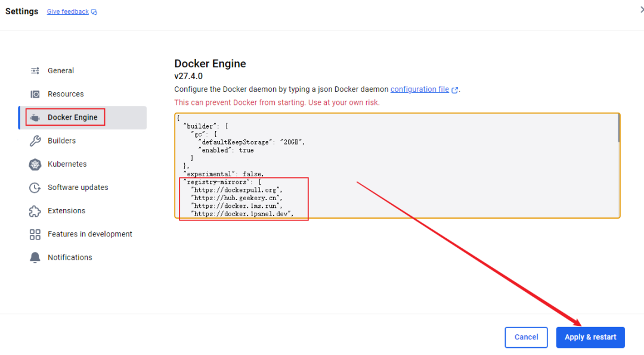Click inside the daemon JSON editor

[x=397, y=166]
